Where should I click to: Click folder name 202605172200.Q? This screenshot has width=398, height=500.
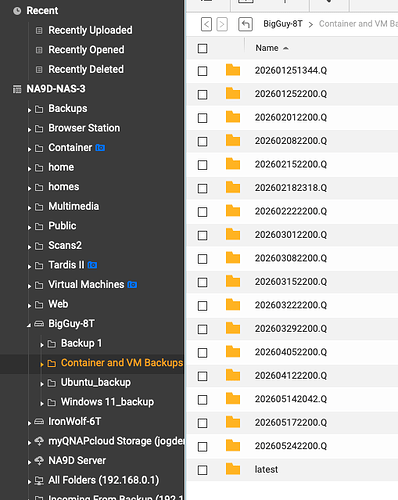click(291, 422)
